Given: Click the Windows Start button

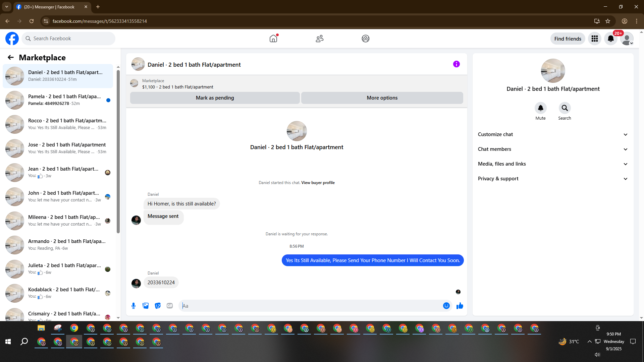Looking at the screenshot, I should 8,342.
